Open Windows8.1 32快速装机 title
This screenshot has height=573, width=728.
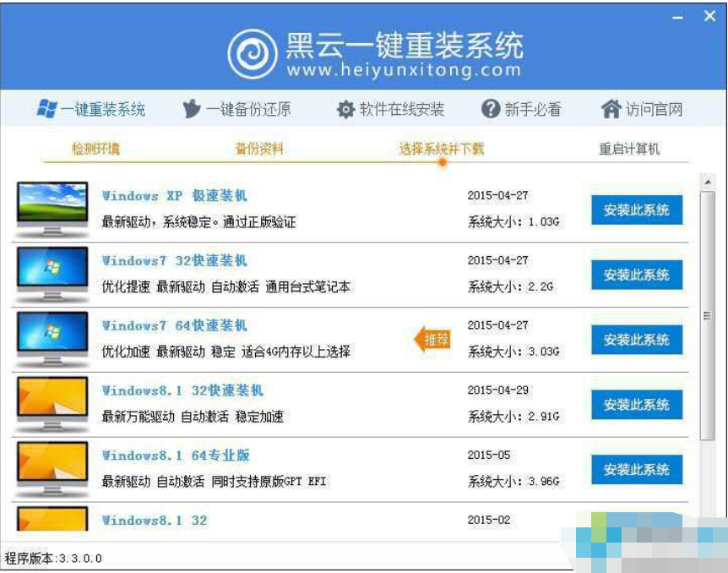(x=182, y=390)
